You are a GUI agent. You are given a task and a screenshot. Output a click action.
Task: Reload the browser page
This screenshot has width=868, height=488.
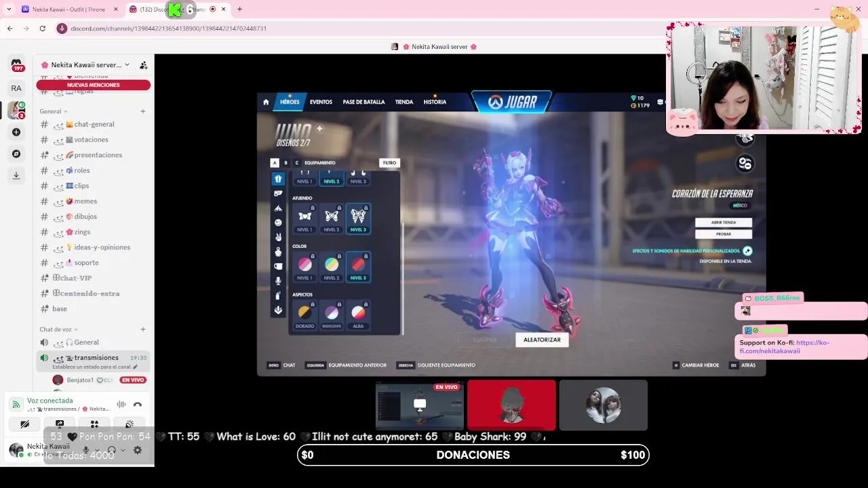(x=42, y=28)
